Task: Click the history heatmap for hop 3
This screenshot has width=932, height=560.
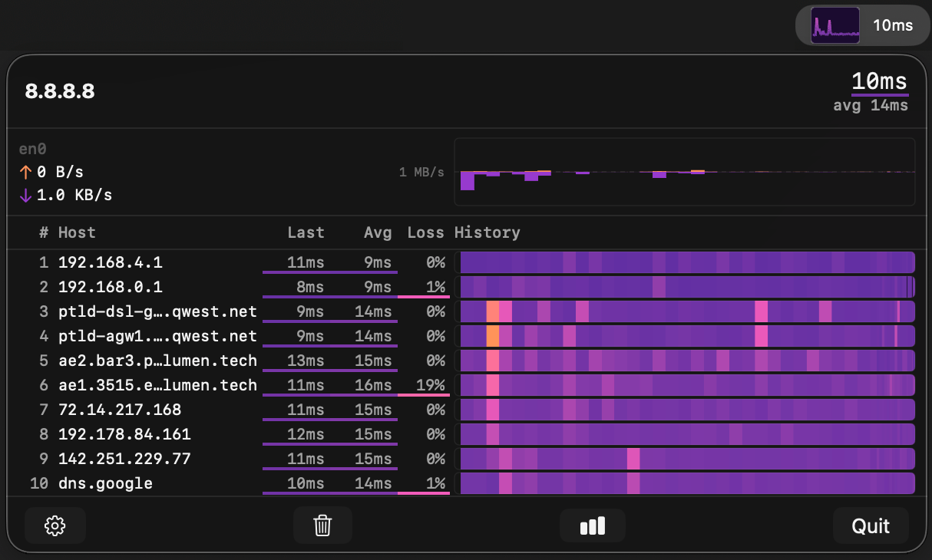Action: coord(686,311)
